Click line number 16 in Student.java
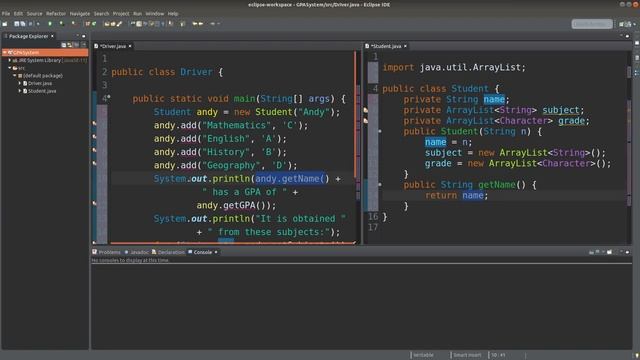Screen dimensions: 640x360 pos(373,216)
